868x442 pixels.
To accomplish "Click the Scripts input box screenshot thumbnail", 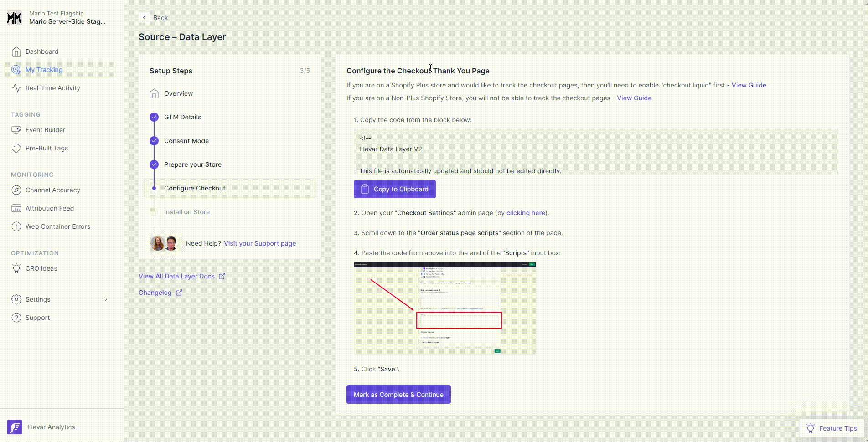I will click(445, 308).
